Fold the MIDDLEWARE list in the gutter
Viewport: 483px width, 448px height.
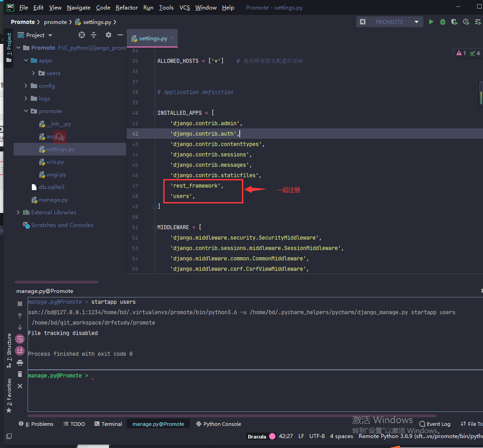[x=155, y=227]
